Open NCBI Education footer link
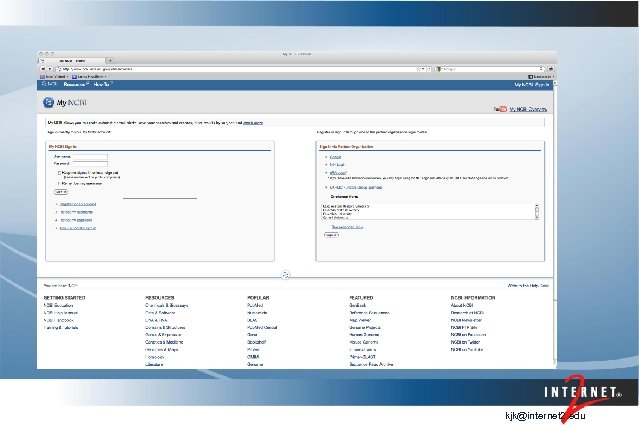The width and height of the screenshot is (639, 425). coord(58,305)
